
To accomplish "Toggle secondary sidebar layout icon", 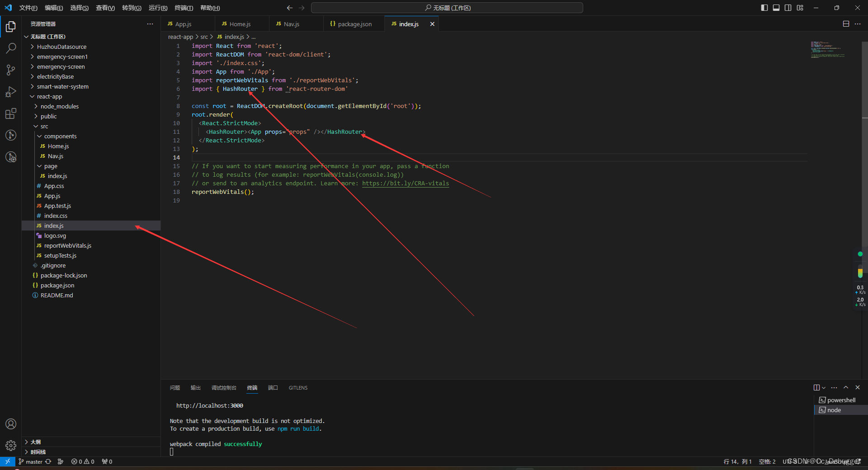I will click(788, 8).
